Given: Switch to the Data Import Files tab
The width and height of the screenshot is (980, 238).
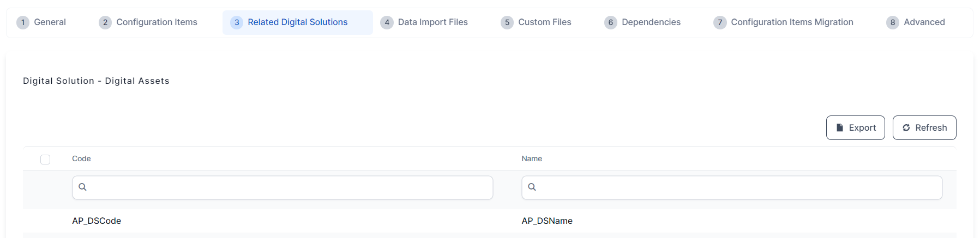Looking at the screenshot, I should click(432, 22).
